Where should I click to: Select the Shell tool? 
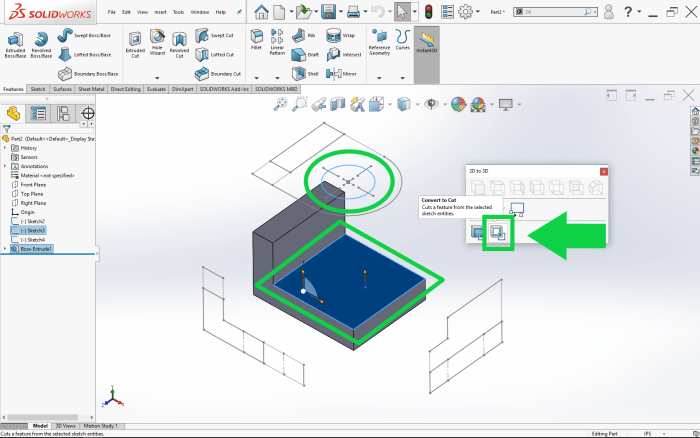(305, 74)
